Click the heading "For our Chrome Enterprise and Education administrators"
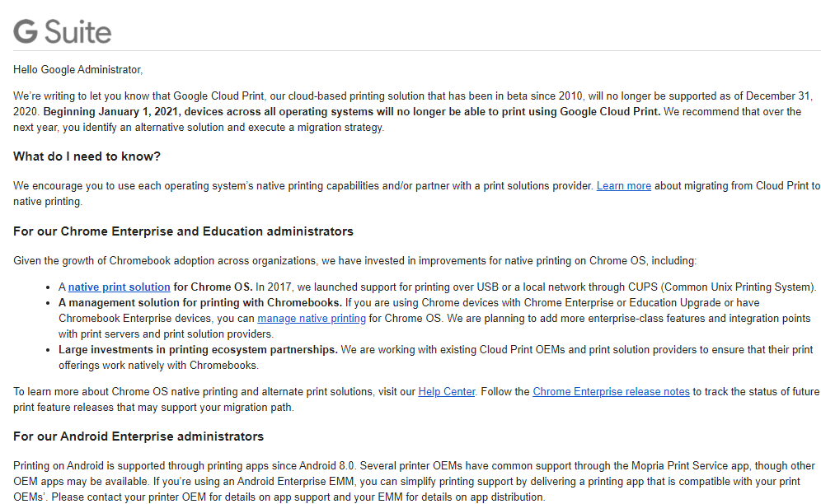 tap(183, 231)
